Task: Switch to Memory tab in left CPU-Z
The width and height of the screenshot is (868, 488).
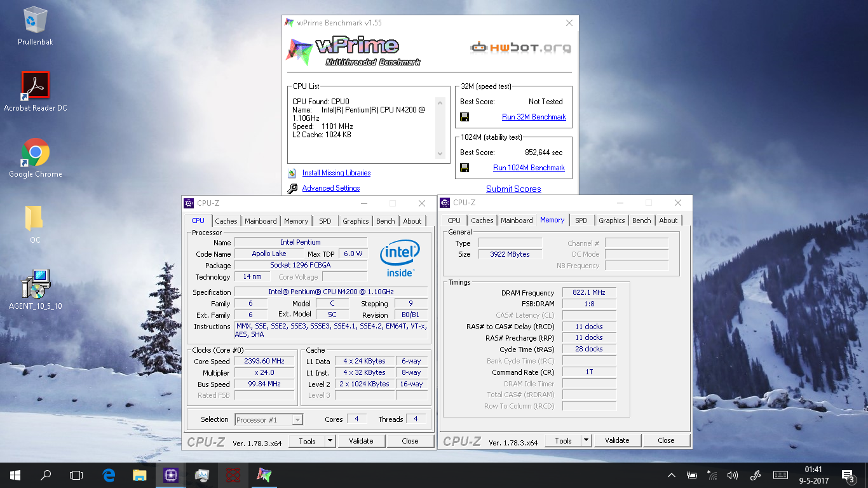Action: coord(296,221)
